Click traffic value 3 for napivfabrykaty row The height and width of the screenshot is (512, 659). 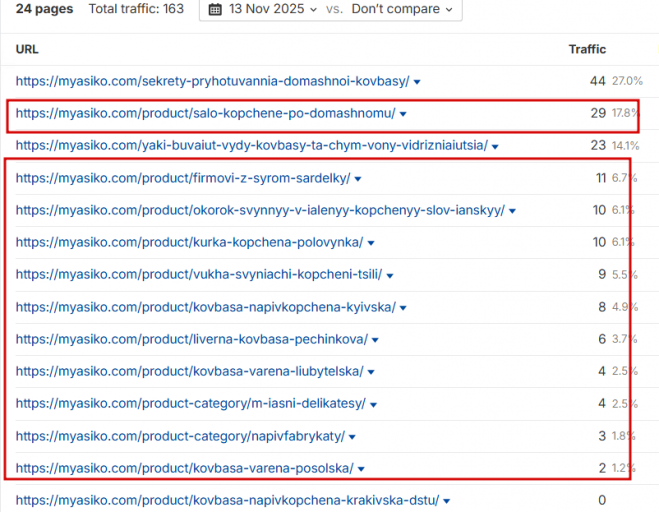(602, 436)
